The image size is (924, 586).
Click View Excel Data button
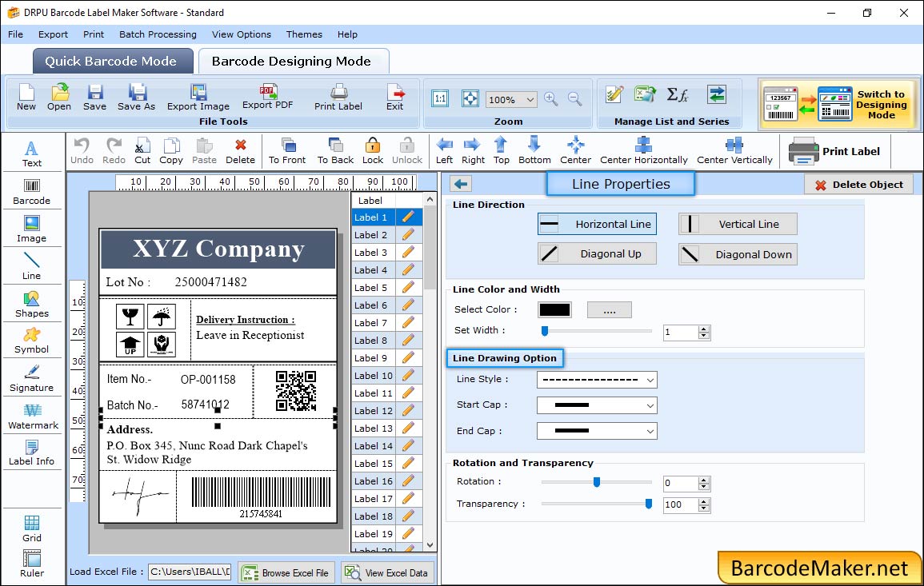(x=387, y=572)
